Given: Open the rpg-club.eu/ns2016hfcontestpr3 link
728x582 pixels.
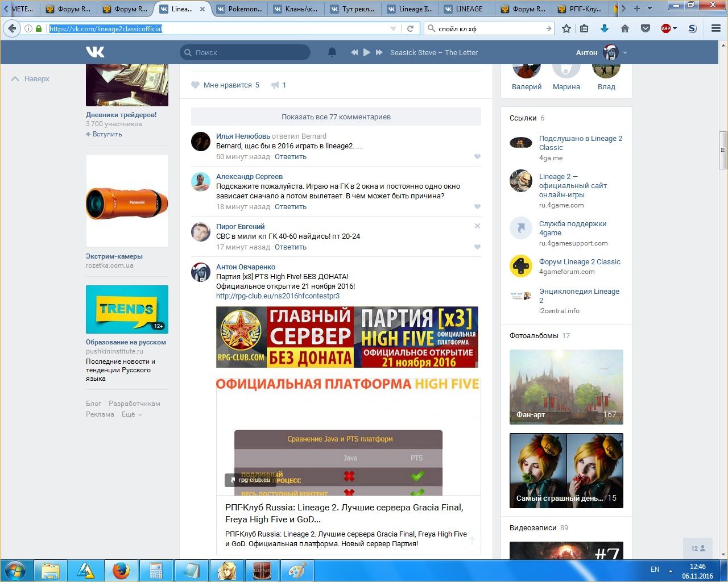Looking at the screenshot, I should [278, 296].
